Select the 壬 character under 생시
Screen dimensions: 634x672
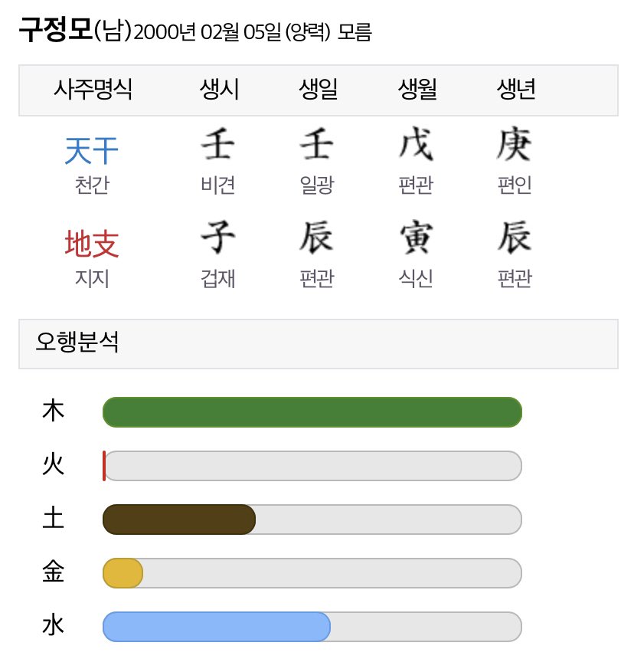coord(218,144)
